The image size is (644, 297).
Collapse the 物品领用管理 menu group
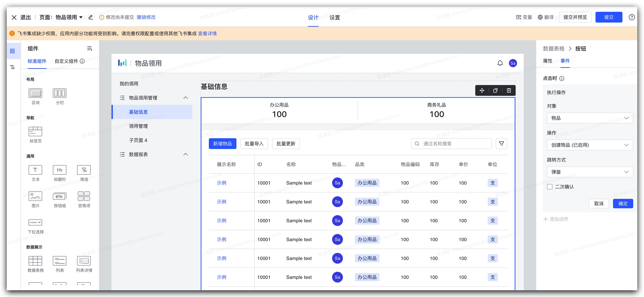tap(185, 98)
